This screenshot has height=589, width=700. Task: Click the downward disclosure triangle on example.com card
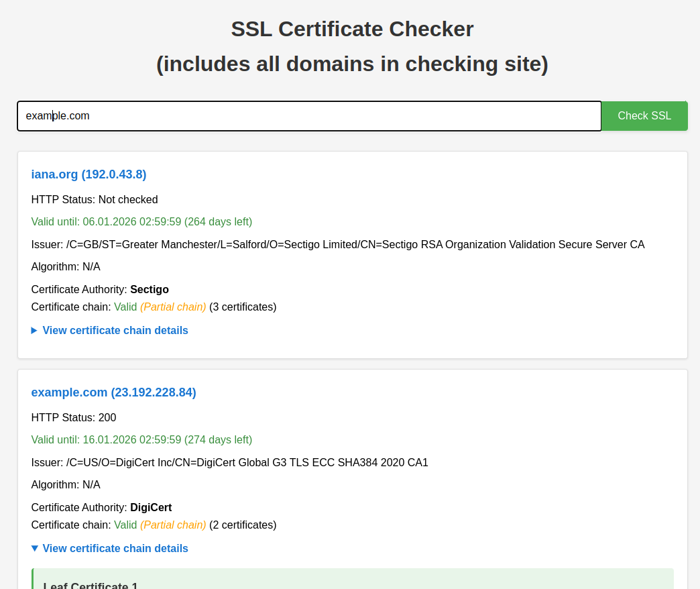(x=34, y=548)
